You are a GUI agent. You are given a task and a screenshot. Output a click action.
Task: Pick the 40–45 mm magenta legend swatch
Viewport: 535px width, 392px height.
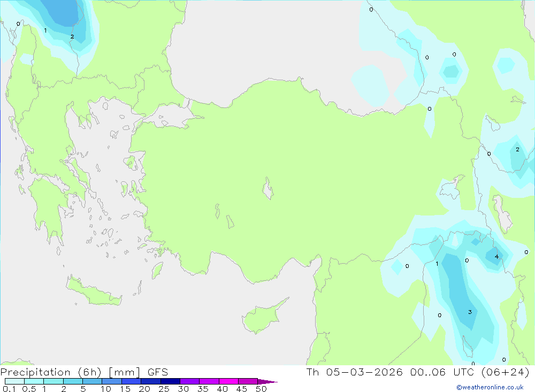(x=228, y=381)
